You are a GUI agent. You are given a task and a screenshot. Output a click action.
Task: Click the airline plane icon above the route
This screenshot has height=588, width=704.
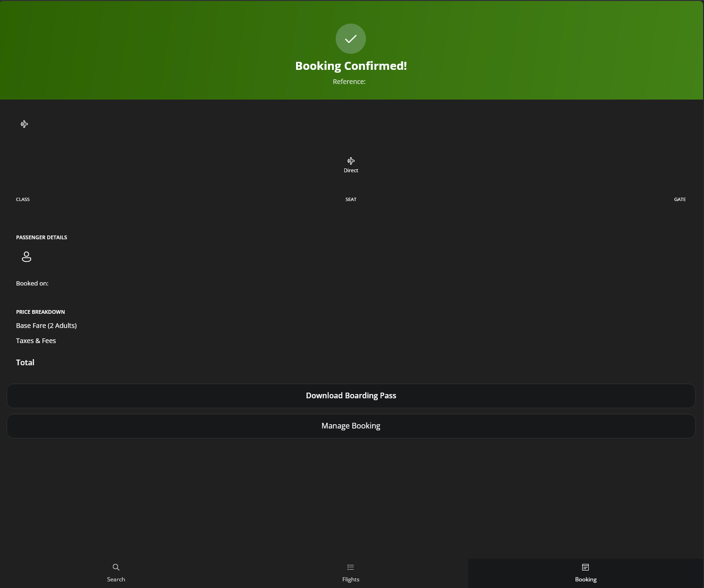(25, 124)
